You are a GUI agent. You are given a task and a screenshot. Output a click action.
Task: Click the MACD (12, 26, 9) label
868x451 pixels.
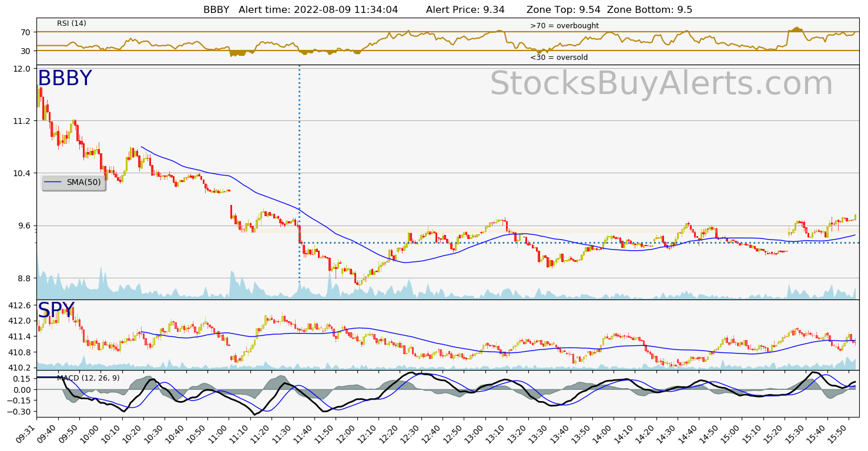[88, 378]
